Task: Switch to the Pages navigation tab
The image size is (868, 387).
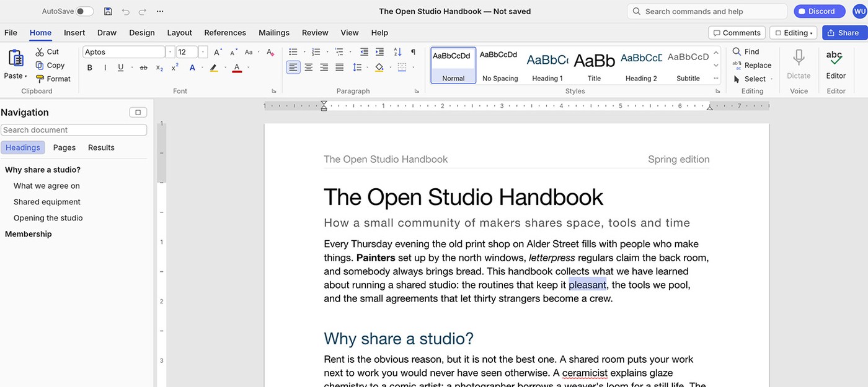Action: (x=64, y=147)
